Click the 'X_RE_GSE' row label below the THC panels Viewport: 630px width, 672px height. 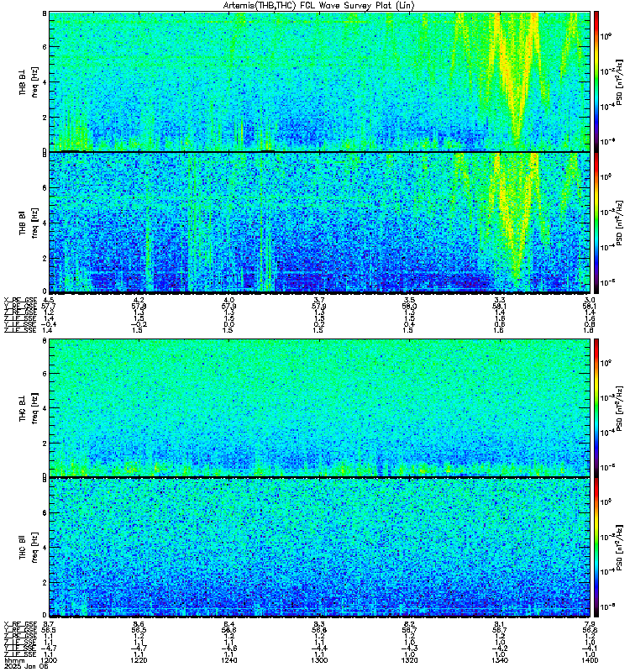[20, 624]
